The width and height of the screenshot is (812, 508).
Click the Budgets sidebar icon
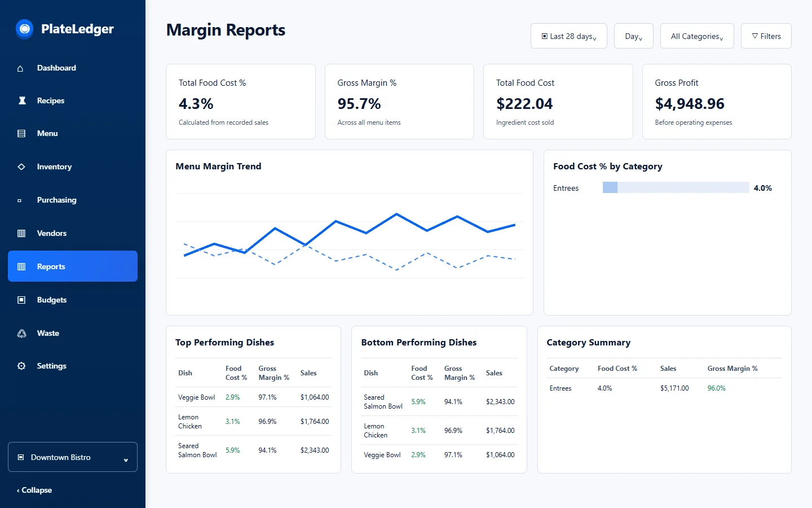(21, 300)
